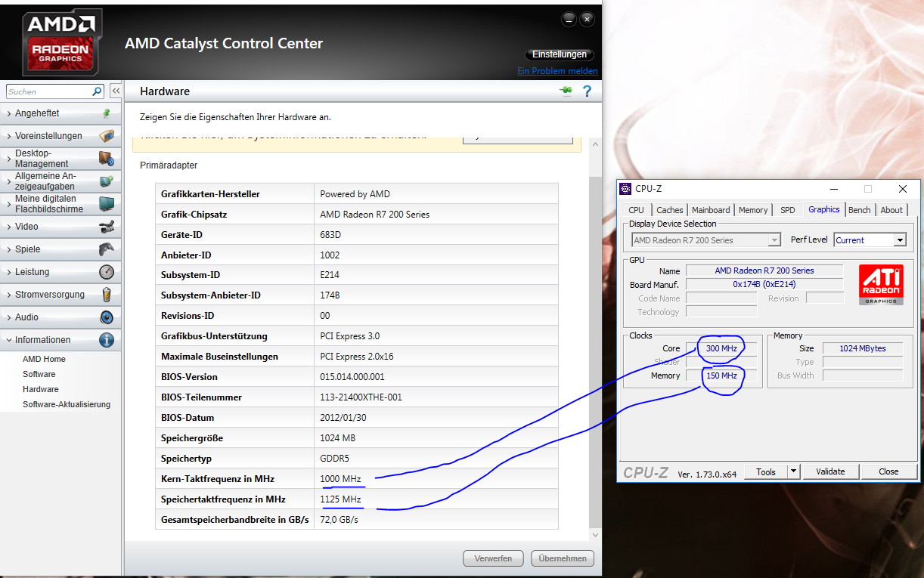Click the Speichertaktfrequenz value 1125 MHz
The image size is (924, 578).
click(340, 499)
